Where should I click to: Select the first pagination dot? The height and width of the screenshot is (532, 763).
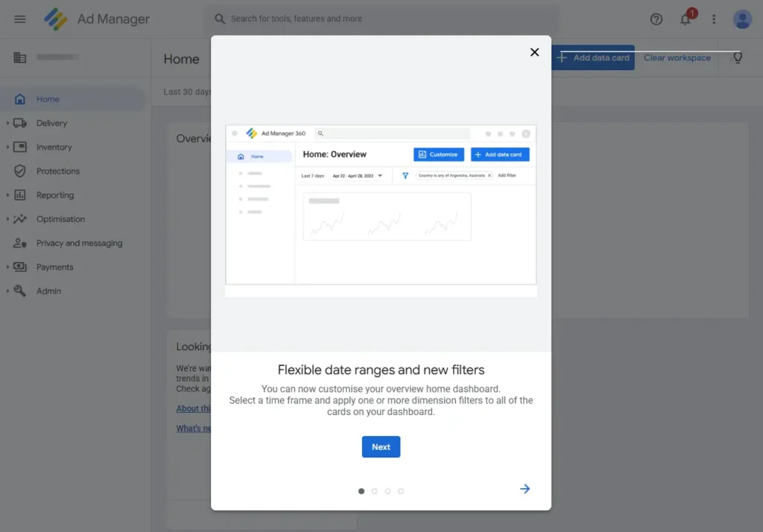(x=361, y=491)
